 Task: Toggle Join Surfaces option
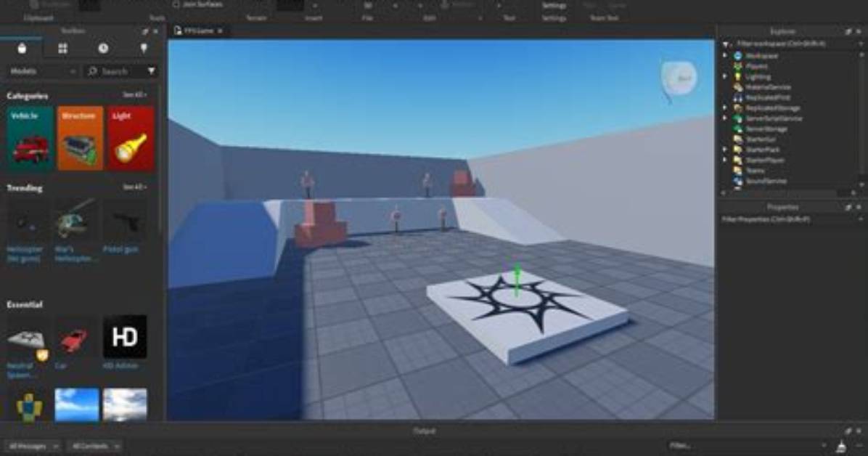coord(197,4)
